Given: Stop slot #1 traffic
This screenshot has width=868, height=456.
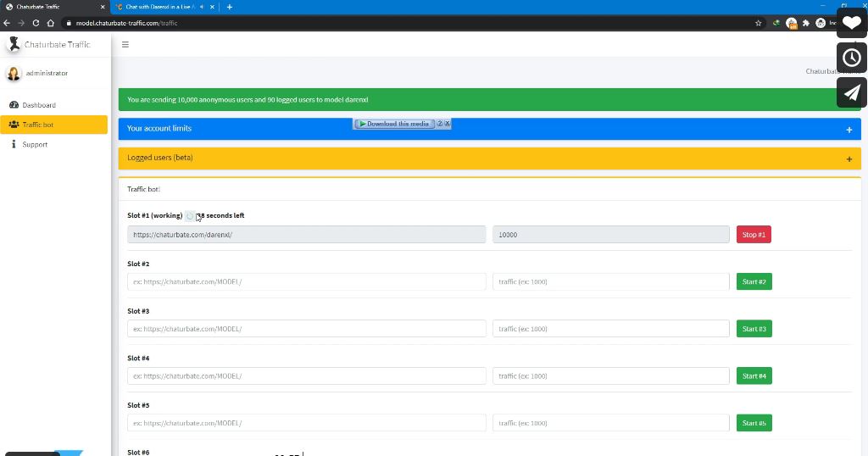Looking at the screenshot, I should click(x=753, y=235).
